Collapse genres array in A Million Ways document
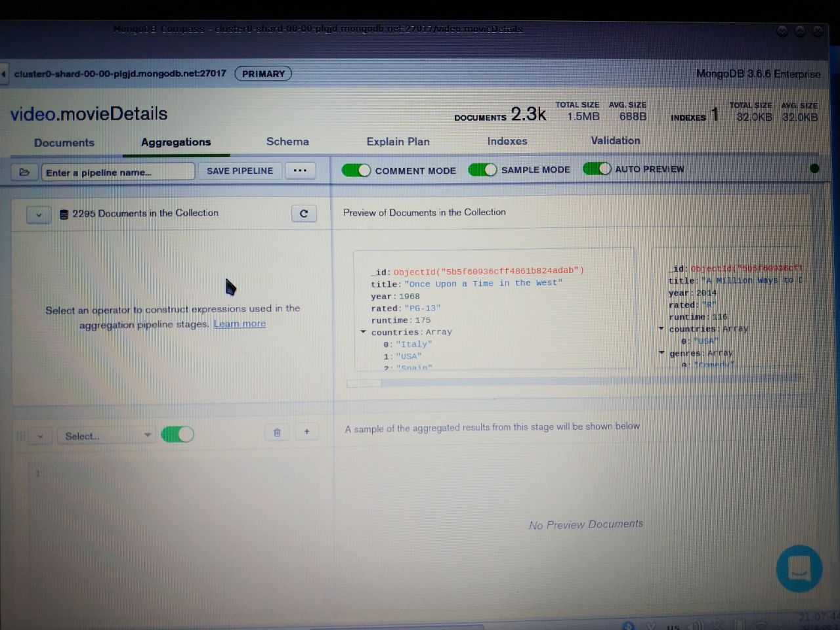The width and height of the screenshot is (840, 630). (x=661, y=353)
